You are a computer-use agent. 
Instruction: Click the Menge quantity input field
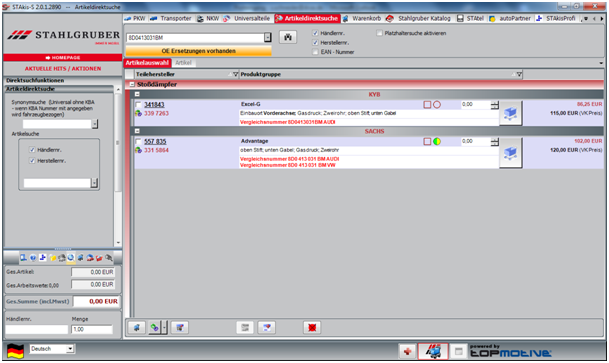(92, 329)
